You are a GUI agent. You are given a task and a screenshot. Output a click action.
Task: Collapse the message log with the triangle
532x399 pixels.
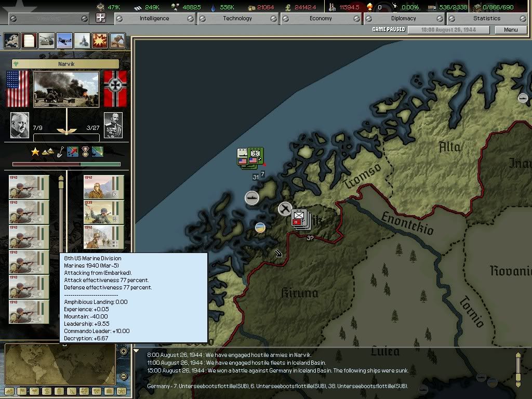(137, 351)
